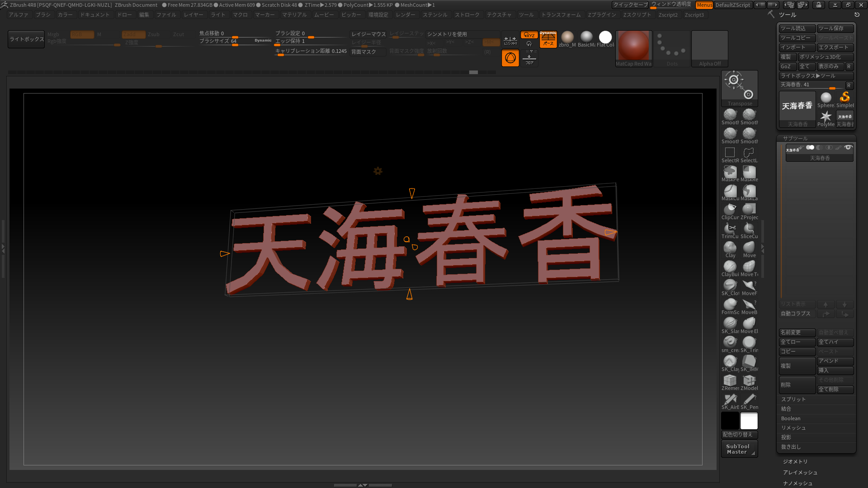This screenshot has height=488, width=868.
Task: Toggle the perspective (パース) view button
Action: pyautogui.click(x=548, y=39)
